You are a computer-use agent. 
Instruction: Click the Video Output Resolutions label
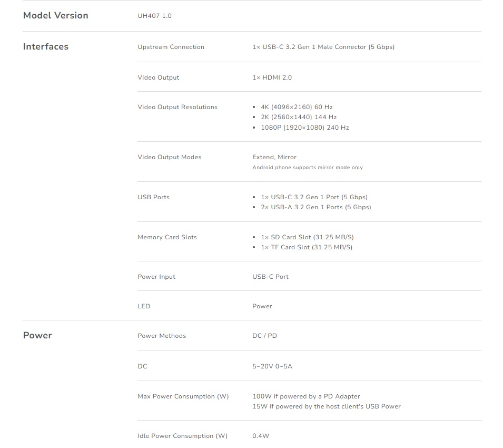177,107
